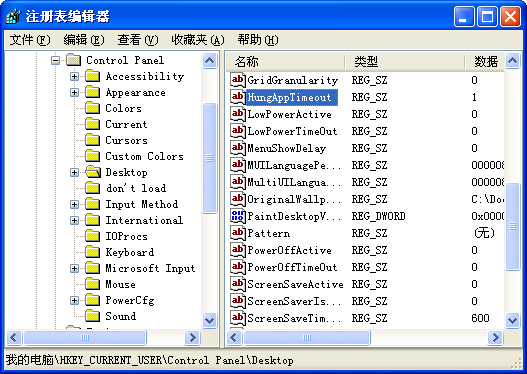Expand the Accessibility key
The width and height of the screenshot is (527, 374).
click(x=74, y=76)
